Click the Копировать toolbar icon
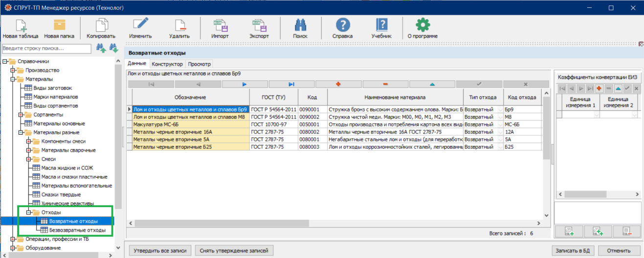The image size is (644, 258). click(101, 25)
